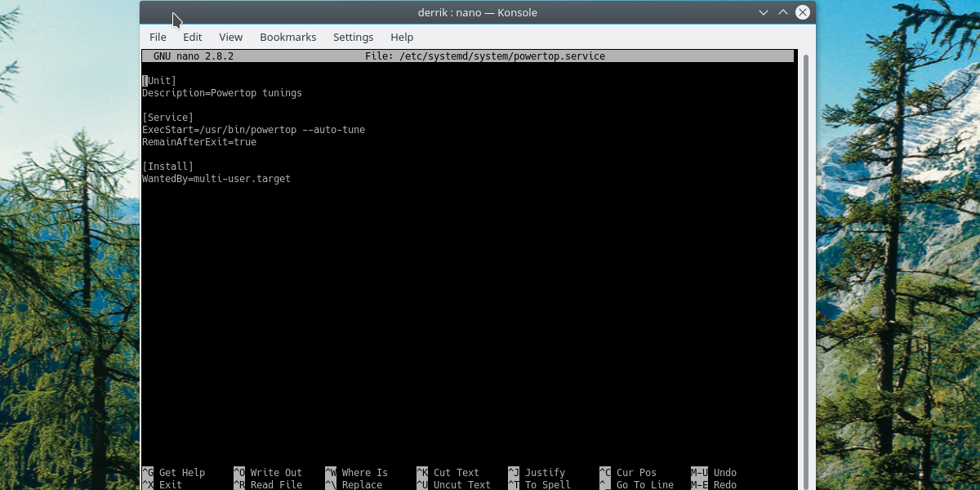Image resolution: width=980 pixels, height=490 pixels.
Task: Click the ^U Uncut Text shortcut
Action: click(x=454, y=484)
